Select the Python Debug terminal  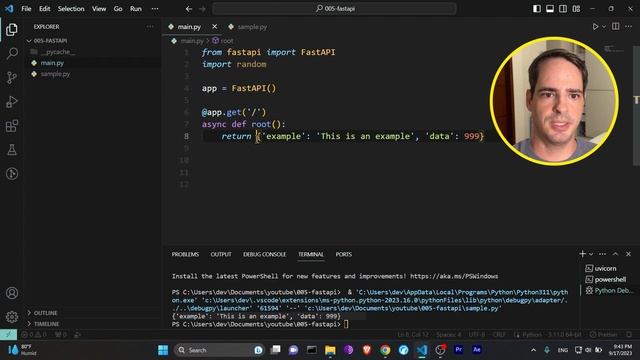tap(609, 290)
